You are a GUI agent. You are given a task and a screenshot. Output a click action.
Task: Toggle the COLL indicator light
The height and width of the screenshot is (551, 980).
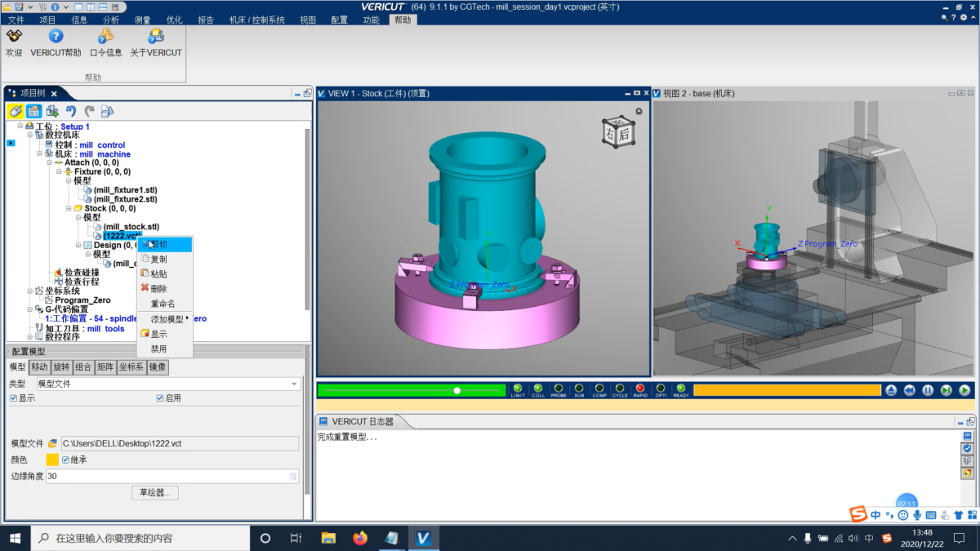point(538,389)
